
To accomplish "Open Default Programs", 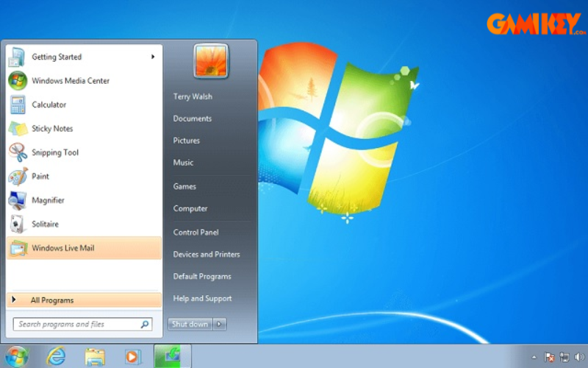I will pos(202,277).
